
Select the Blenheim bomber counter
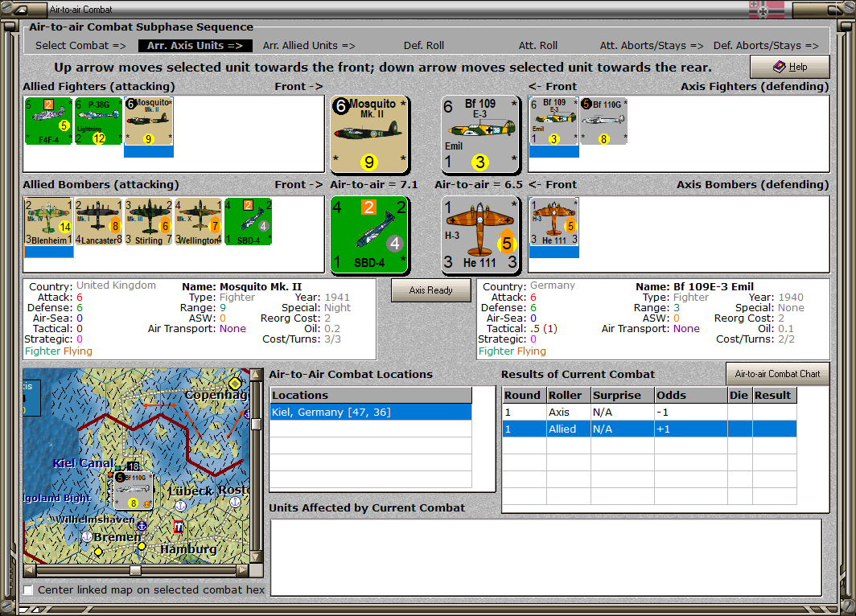point(48,221)
